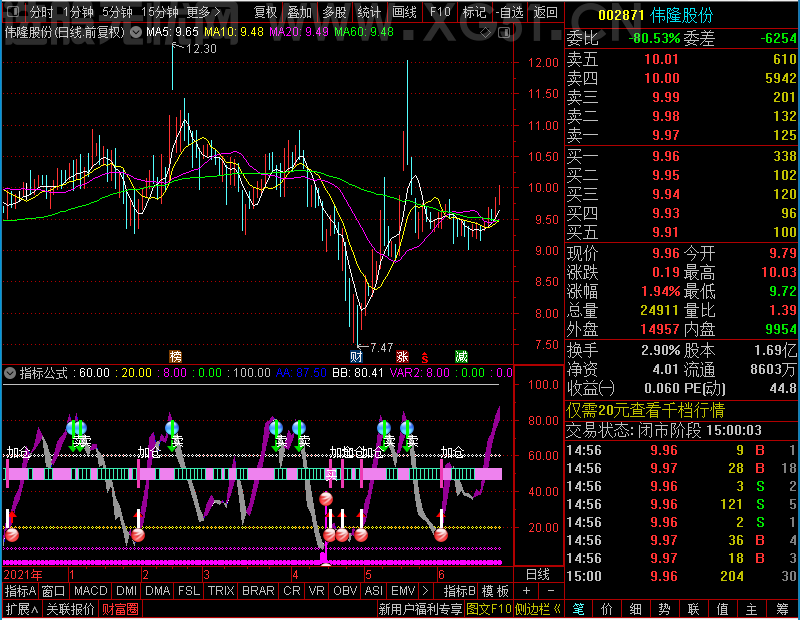Open the 关联报价 tab
Screen dimensions: 800x620
click(70, 609)
